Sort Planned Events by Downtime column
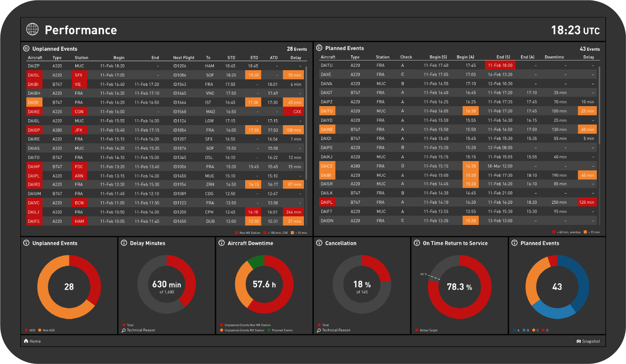The height and width of the screenshot is (364, 626). [554, 57]
